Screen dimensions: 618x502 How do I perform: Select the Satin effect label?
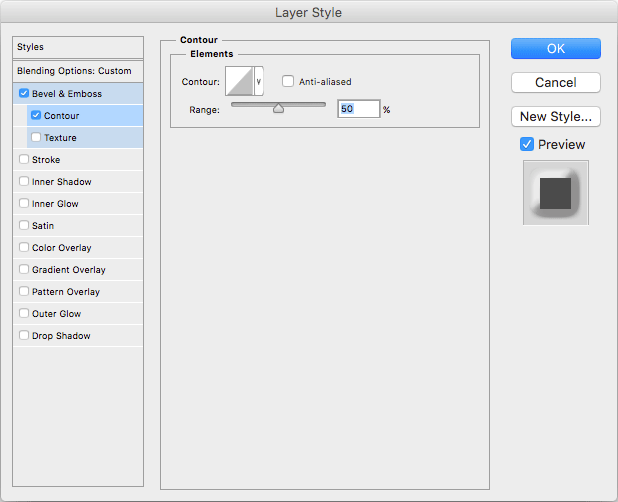pos(43,226)
